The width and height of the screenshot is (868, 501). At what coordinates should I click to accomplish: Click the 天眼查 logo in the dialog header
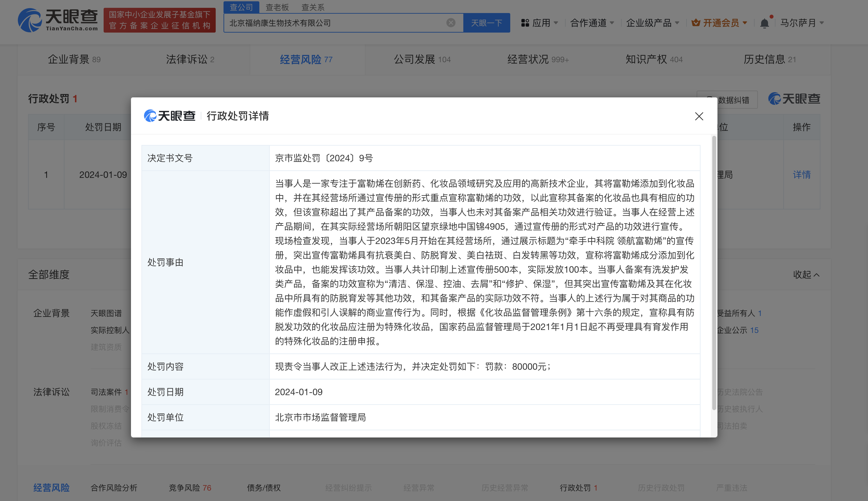click(x=169, y=116)
